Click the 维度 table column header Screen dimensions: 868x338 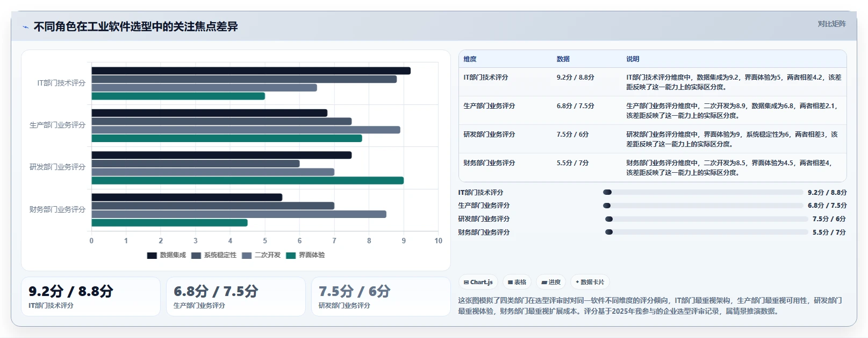[470, 59]
